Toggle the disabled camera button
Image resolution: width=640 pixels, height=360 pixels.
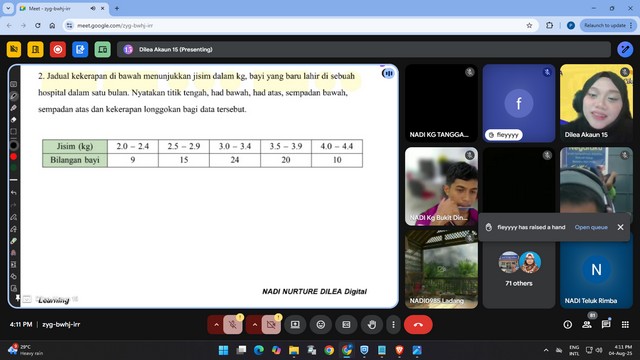coord(271,324)
